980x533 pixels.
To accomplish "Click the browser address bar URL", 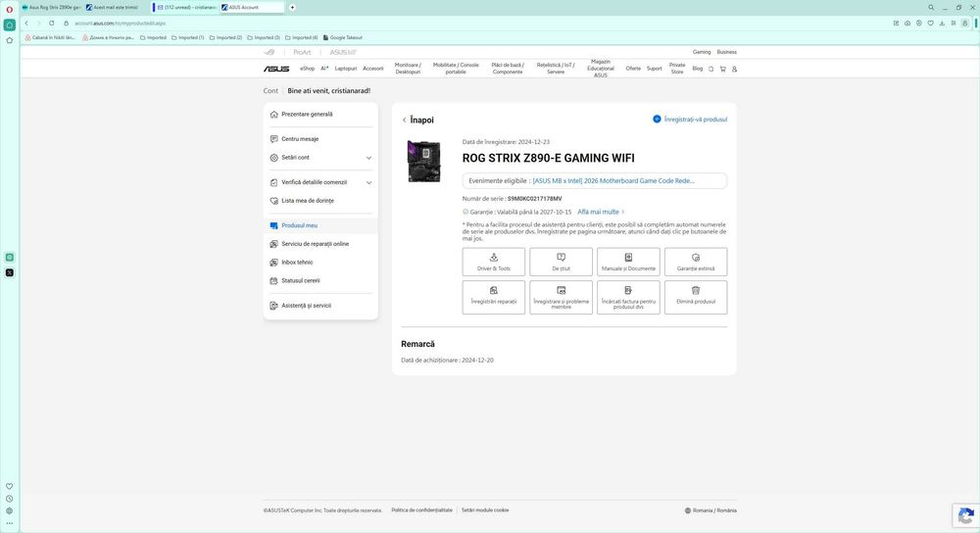I will tap(120, 24).
